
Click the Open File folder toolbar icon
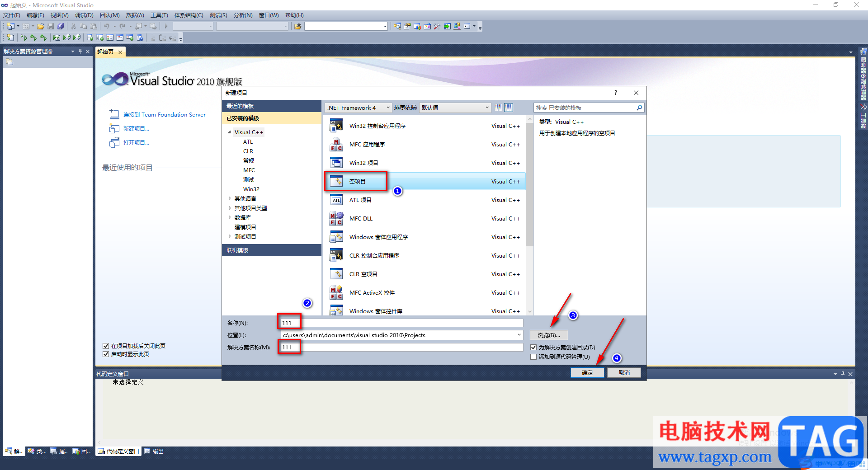tap(41, 26)
